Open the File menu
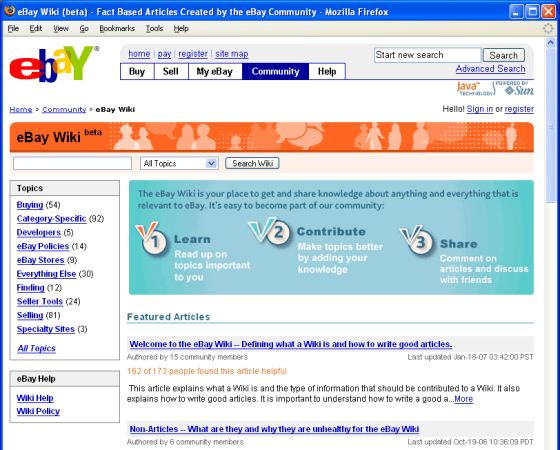The height and width of the screenshot is (450, 560). pyautogui.click(x=13, y=28)
